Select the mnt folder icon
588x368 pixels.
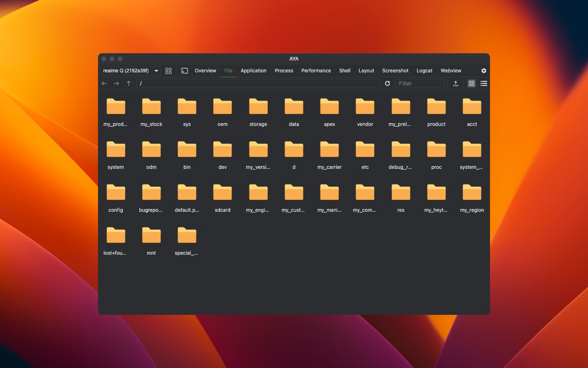coord(151,235)
